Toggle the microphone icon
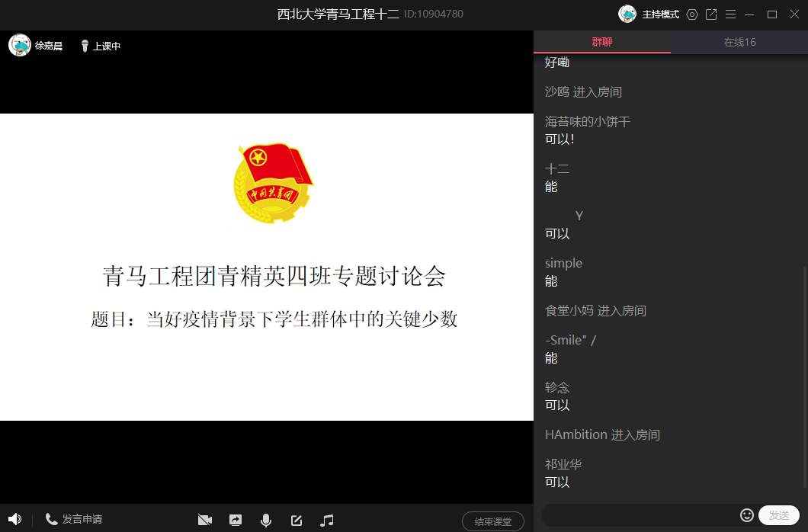The image size is (808, 532). (266, 520)
